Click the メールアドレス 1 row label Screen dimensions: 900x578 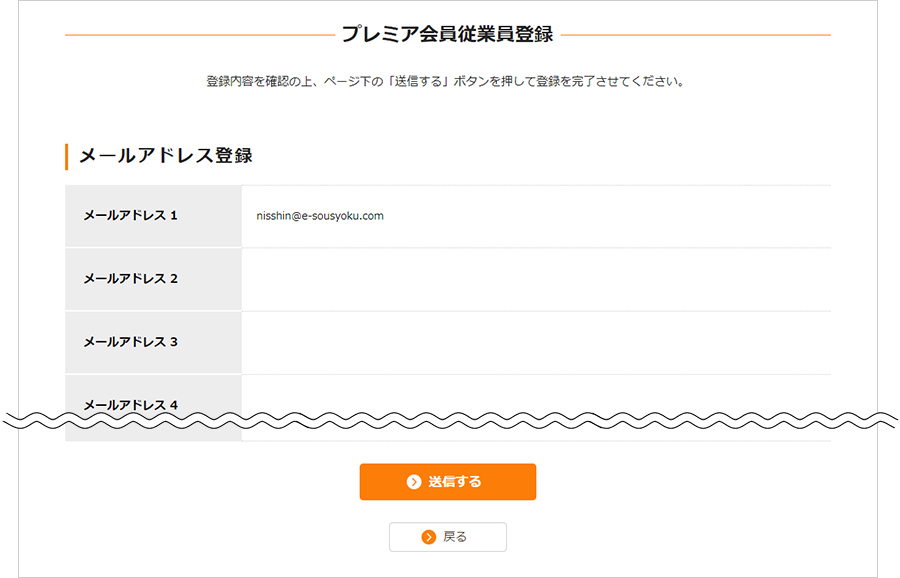[x=130, y=216]
